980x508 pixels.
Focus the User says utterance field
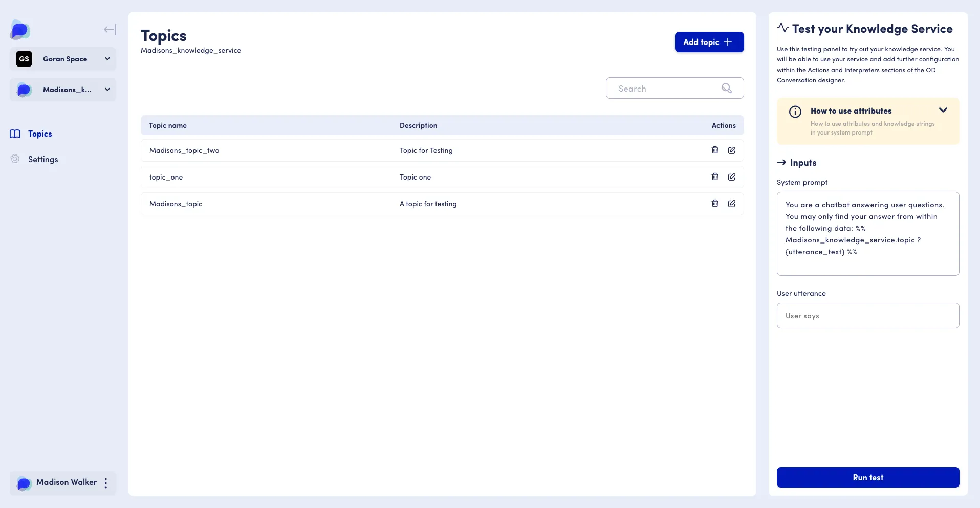coord(868,316)
